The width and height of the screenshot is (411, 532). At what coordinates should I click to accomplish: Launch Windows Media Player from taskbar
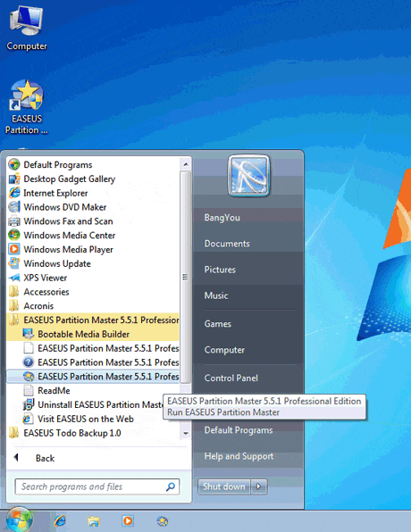pos(128,520)
